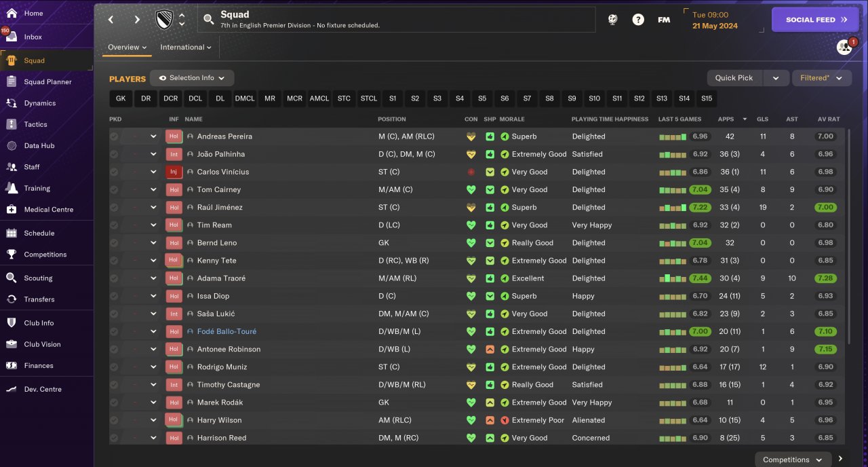
Task: Toggle picked checkbox for Tom Cairney
Action: point(114,190)
